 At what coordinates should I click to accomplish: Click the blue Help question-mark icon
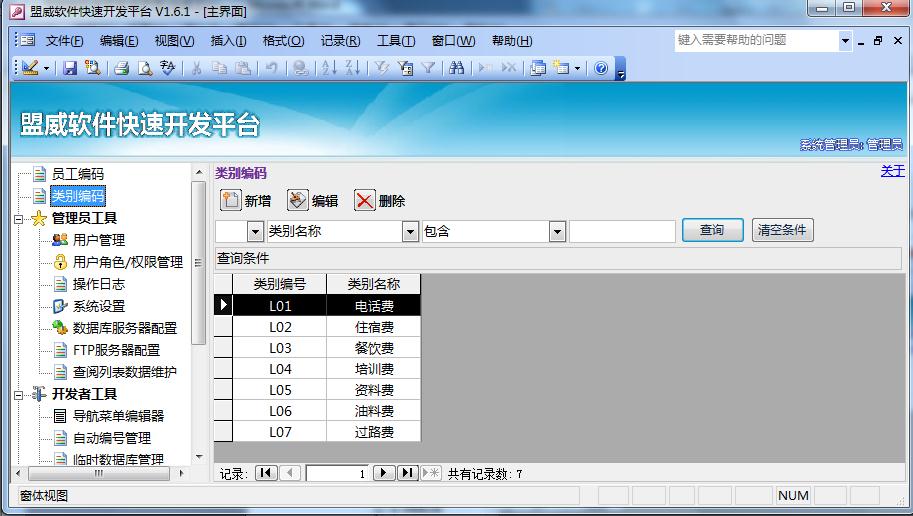[601, 68]
